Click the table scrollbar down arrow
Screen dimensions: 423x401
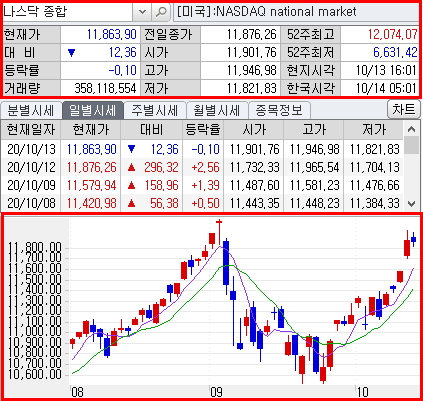click(412, 203)
